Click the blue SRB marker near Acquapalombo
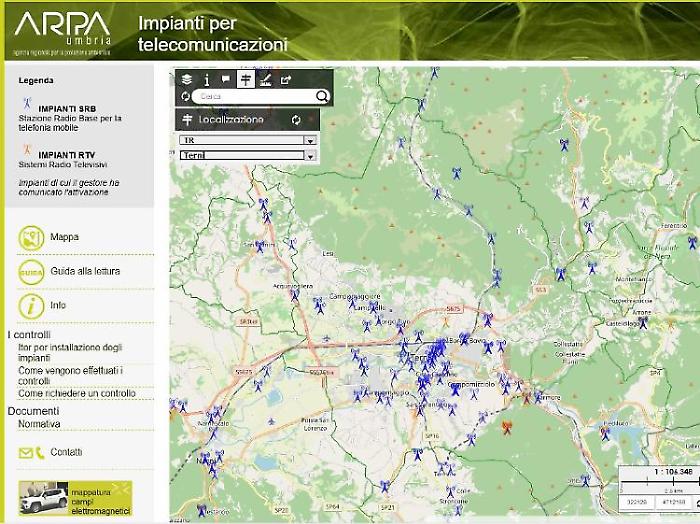 295,294
